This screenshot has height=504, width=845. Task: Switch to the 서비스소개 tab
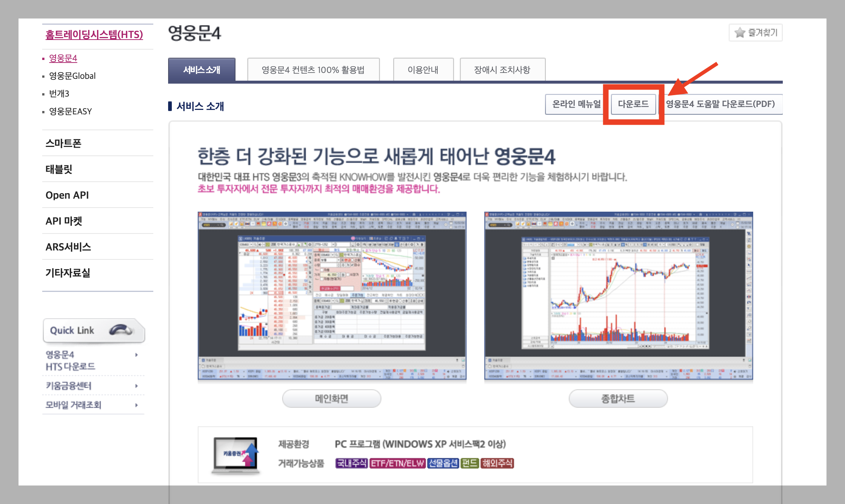click(202, 70)
